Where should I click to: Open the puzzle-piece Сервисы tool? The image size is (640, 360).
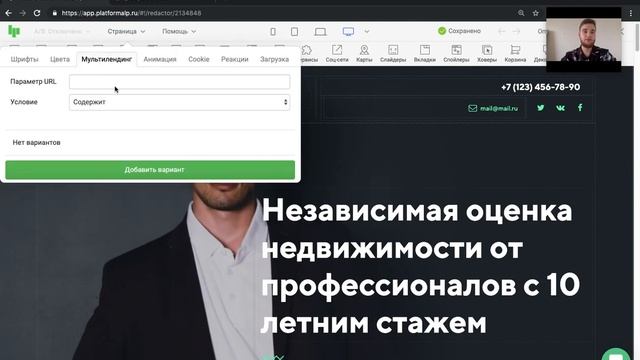coord(307,53)
